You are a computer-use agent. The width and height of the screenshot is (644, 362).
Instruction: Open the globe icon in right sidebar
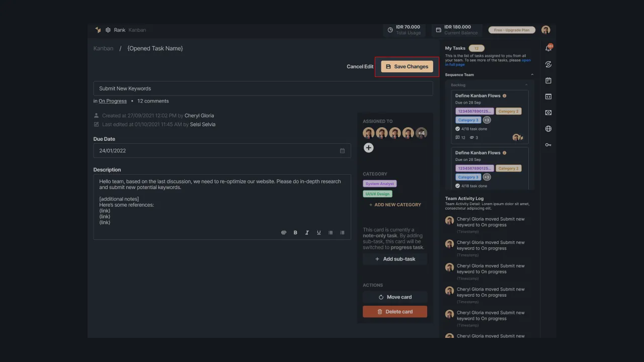click(548, 129)
